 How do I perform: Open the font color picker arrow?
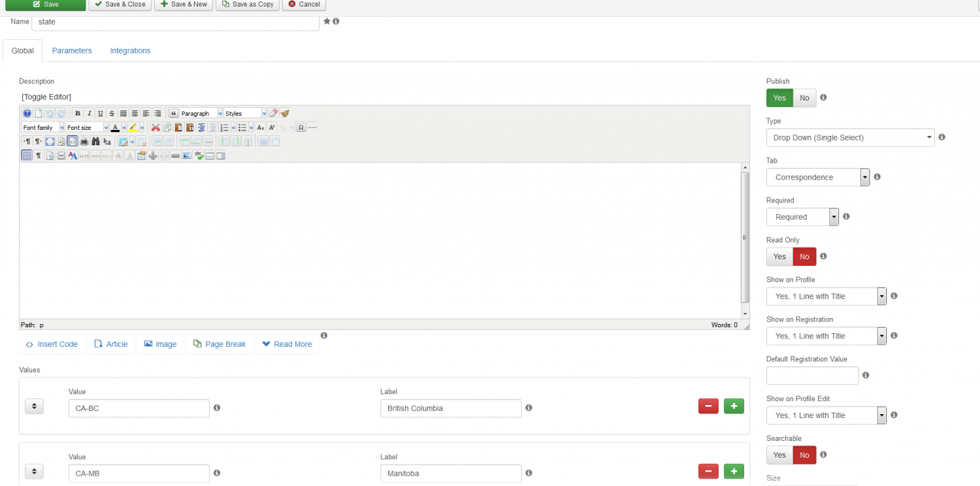[x=123, y=127]
